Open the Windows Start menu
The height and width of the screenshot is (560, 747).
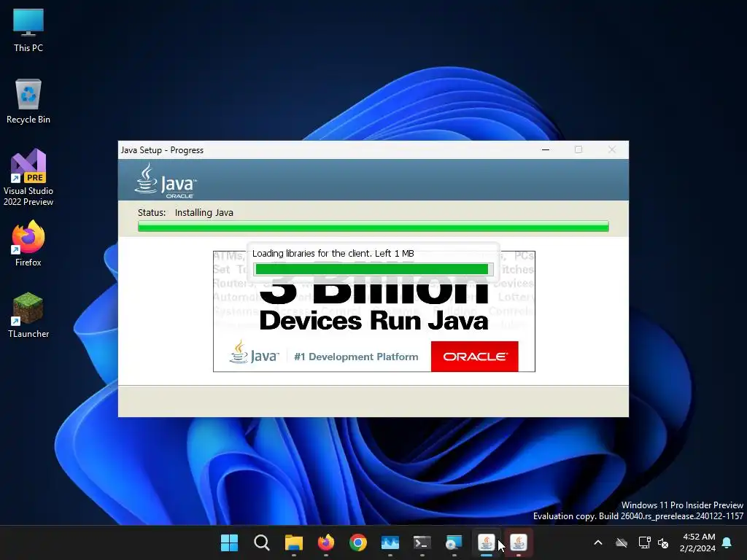[x=229, y=542]
